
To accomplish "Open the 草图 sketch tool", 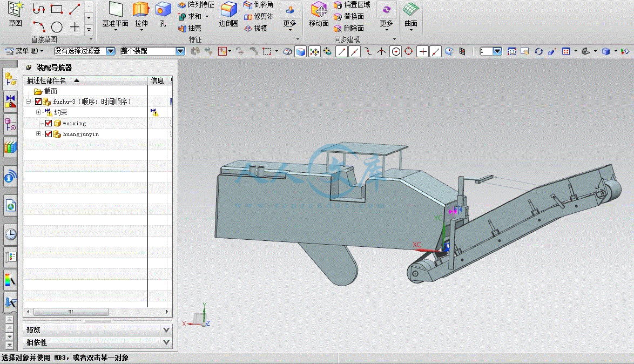I will [x=15, y=15].
